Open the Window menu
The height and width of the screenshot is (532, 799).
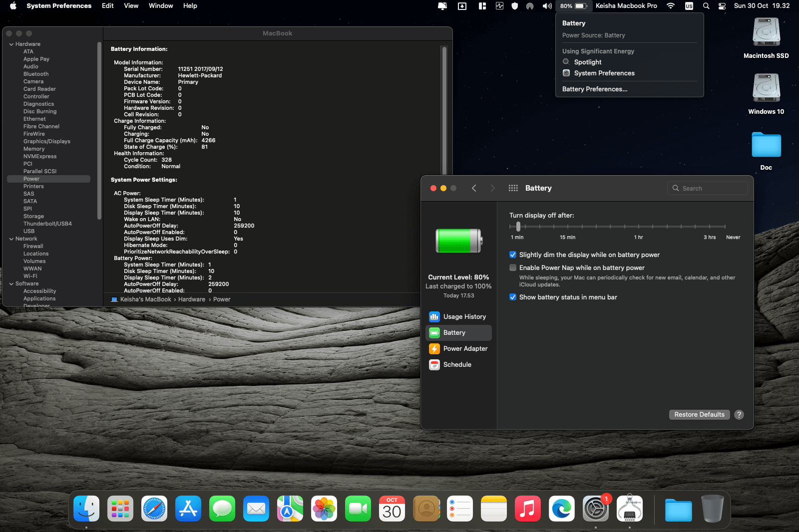pyautogui.click(x=161, y=6)
